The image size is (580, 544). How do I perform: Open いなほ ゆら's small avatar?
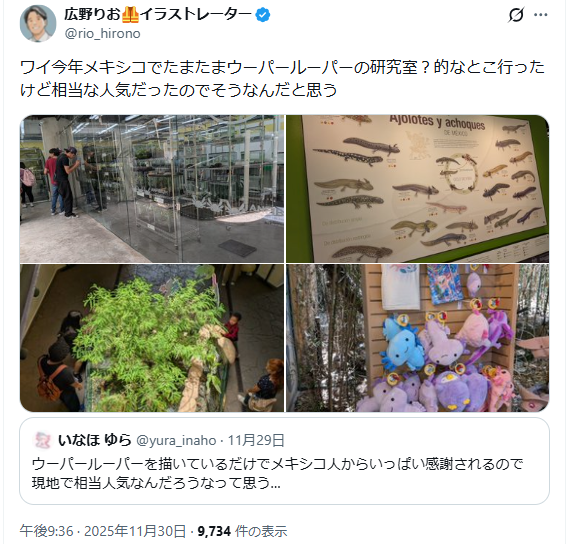point(43,440)
